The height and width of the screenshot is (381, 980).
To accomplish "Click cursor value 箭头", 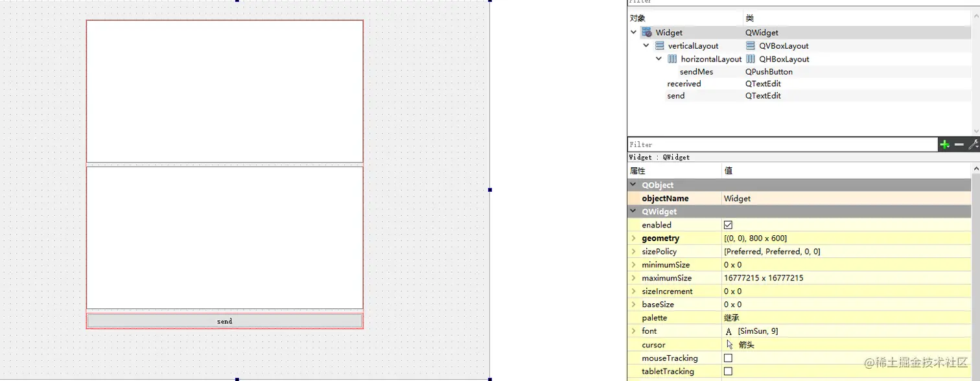I will [746, 345].
